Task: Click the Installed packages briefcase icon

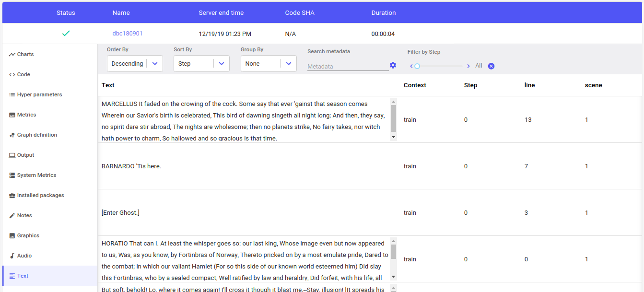Action: coord(12,195)
